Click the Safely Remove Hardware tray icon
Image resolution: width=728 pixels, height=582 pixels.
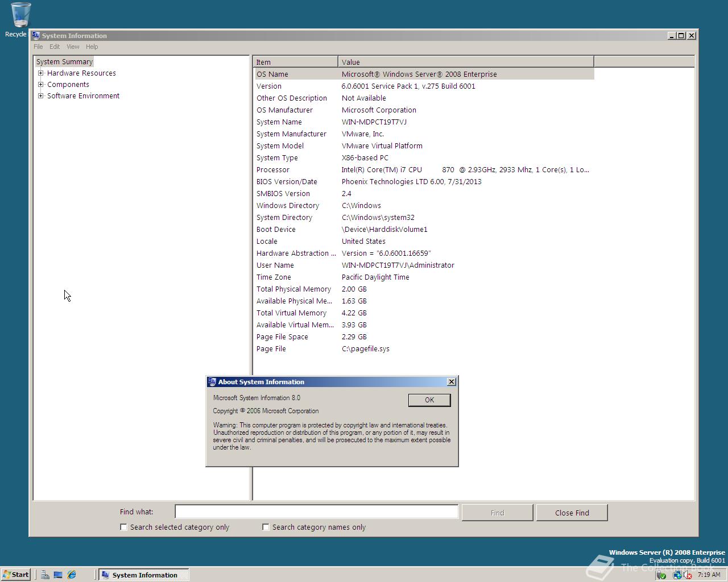click(x=661, y=575)
